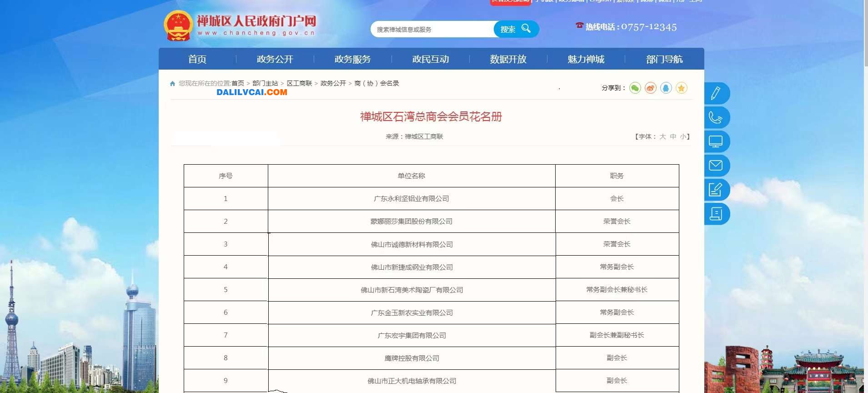Follow the 部门主站 breadcrumb link
The image size is (868, 393).
[x=265, y=84]
